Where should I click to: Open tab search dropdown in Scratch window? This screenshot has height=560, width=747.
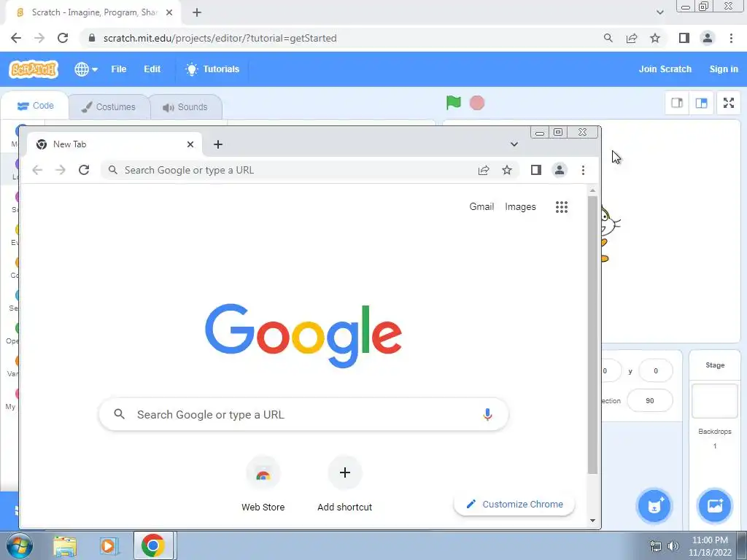click(659, 12)
